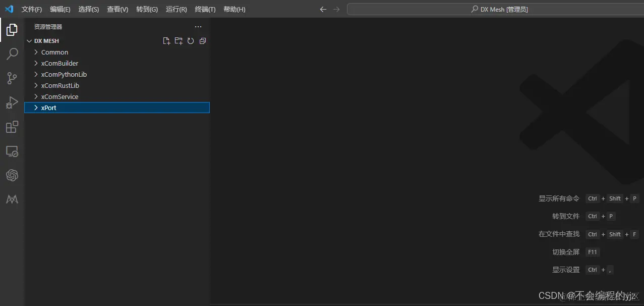Viewport: 644px width, 306px height.
Task: Expand the xPort folder chevron
Action: click(36, 108)
